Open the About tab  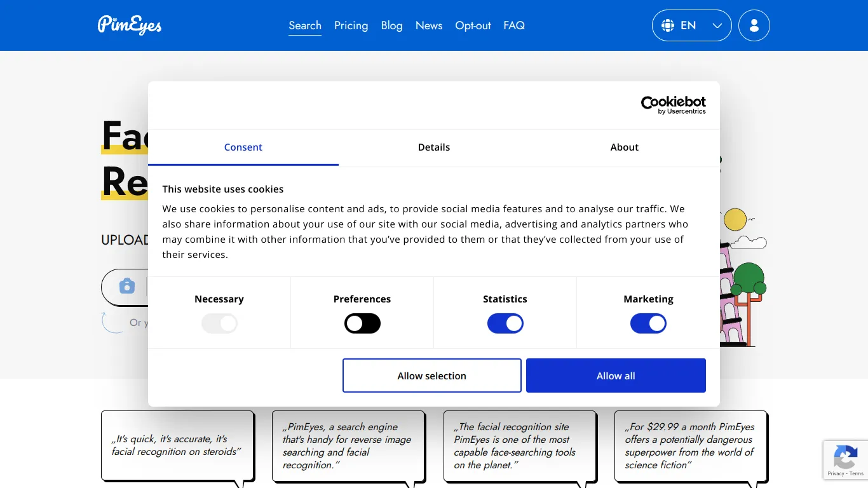coord(625,147)
